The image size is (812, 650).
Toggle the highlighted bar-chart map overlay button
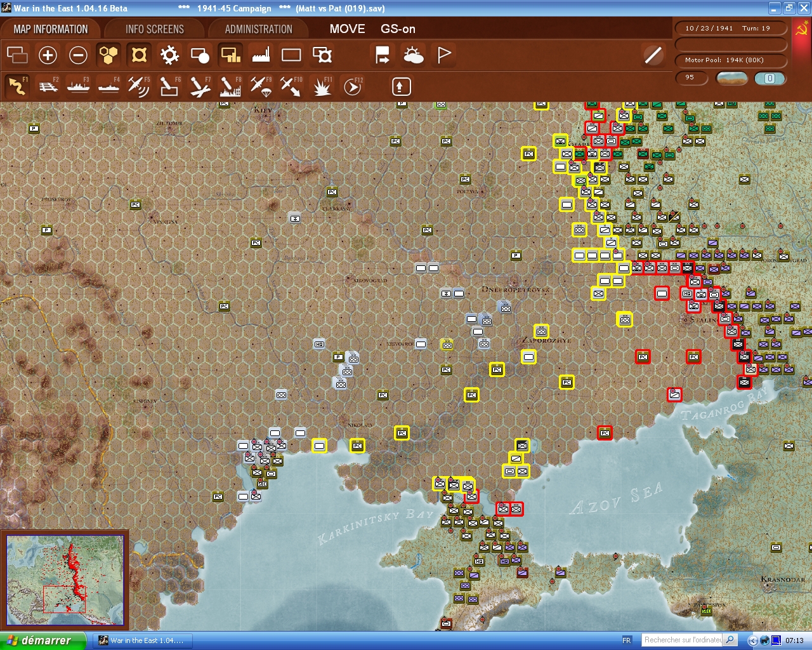[230, 55]
